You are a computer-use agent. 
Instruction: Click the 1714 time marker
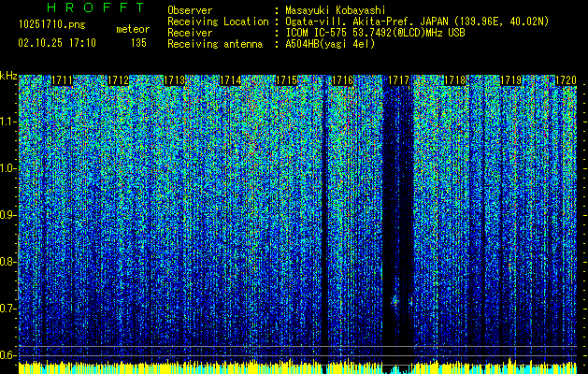(x=230, y=80)
